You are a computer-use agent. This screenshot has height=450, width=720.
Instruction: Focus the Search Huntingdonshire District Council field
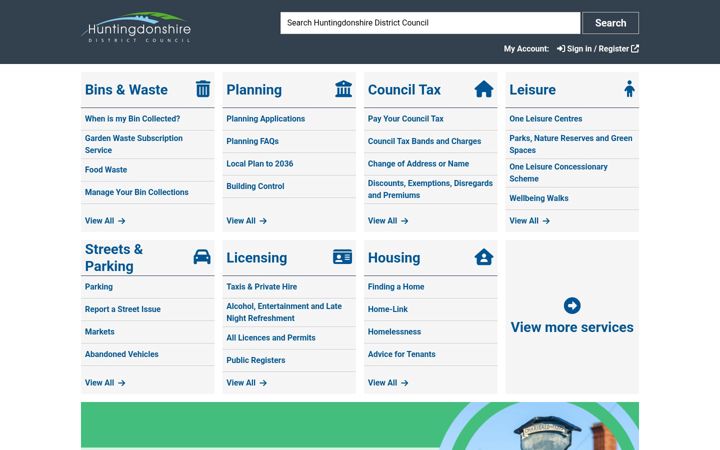[x=430, y=23]
